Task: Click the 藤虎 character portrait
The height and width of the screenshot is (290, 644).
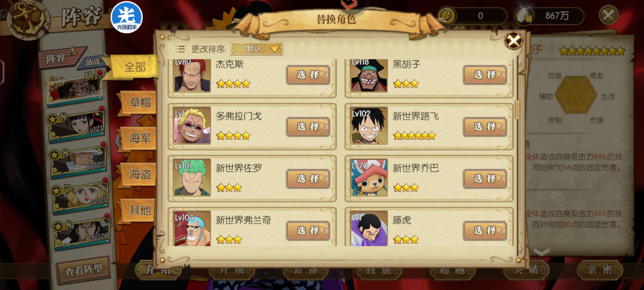Action: coord(369,229)
